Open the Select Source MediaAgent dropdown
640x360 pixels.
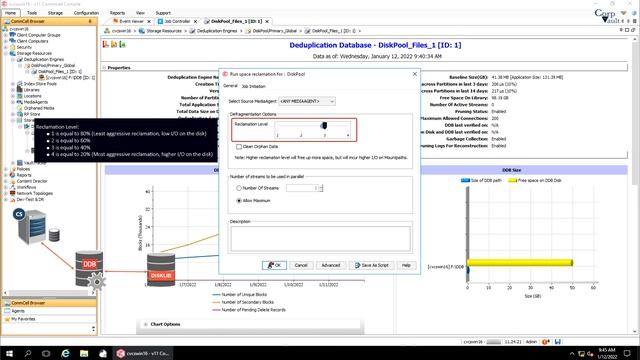pyautogui.click(x=307, y=101)
